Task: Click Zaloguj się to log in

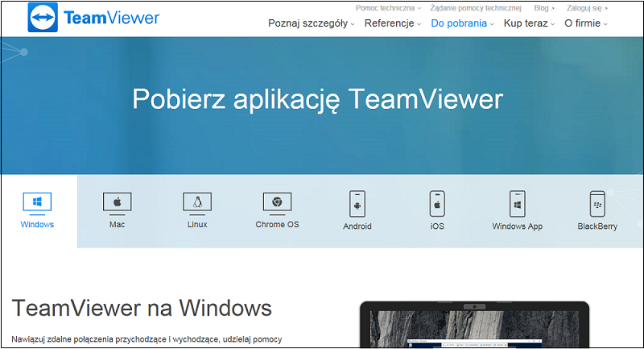Action: pyautogui.click(x=587, y=8)
